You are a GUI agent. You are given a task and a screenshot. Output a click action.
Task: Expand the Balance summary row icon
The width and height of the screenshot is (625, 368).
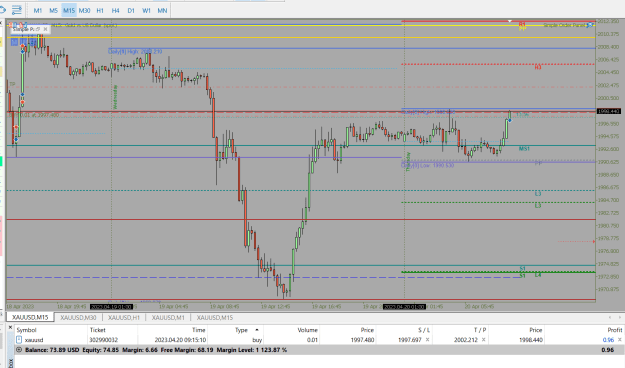tap(19, 350)
